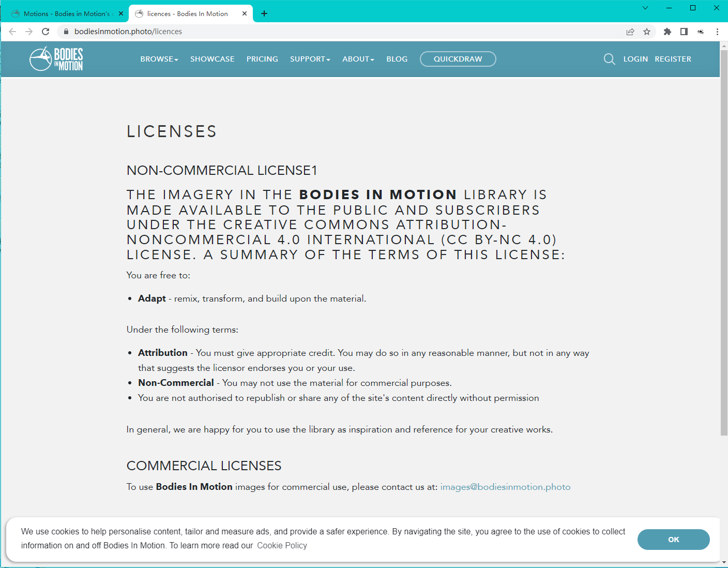Open the PRICING page
The width and height of the screenshot is (728, 568).
tap(262, 59)
